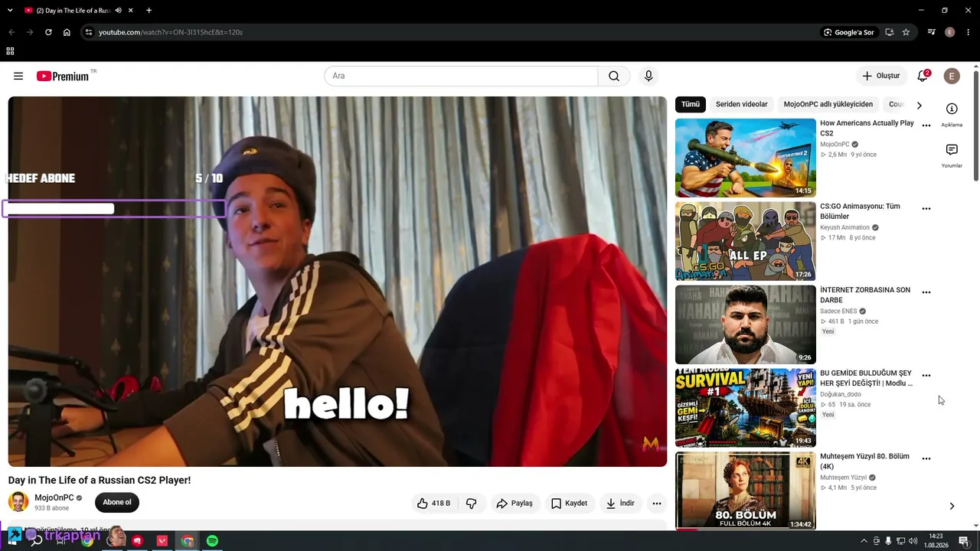The height and width of the screenshot is (551, 980).
Task: Open system volume control in tray
Action: click(913, 541)
